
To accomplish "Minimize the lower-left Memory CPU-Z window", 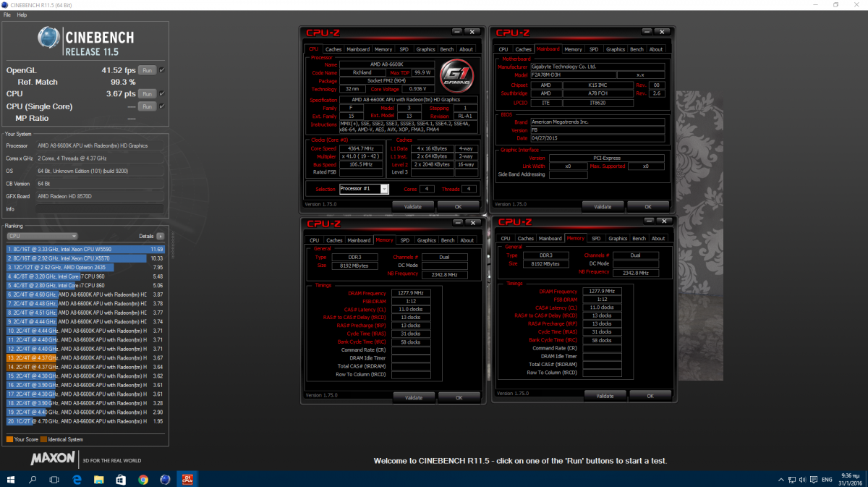I will [x=459, y=223].
